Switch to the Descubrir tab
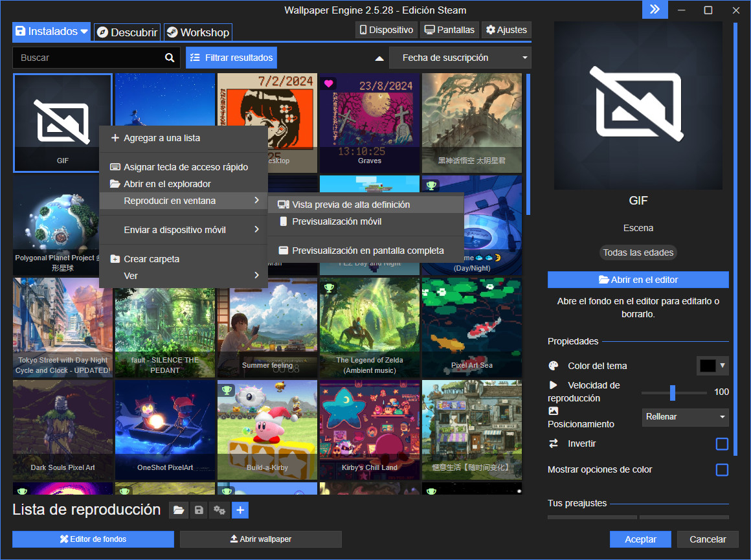This screenshot has width=751, height=560. tap(127, 32)
